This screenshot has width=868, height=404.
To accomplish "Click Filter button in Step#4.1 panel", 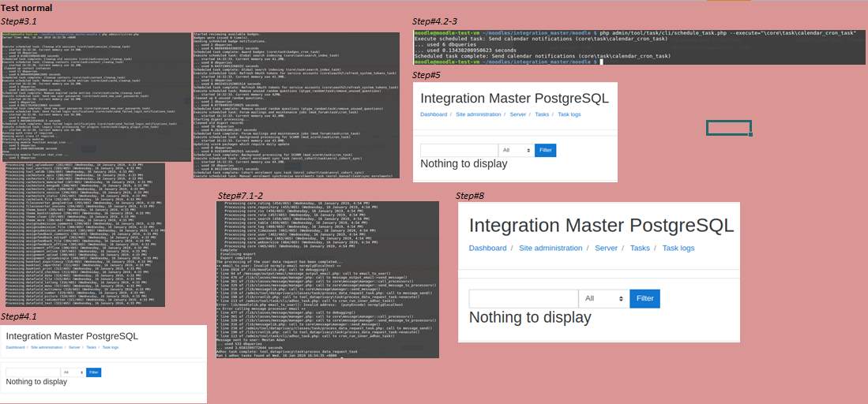I will click(93, 372).
